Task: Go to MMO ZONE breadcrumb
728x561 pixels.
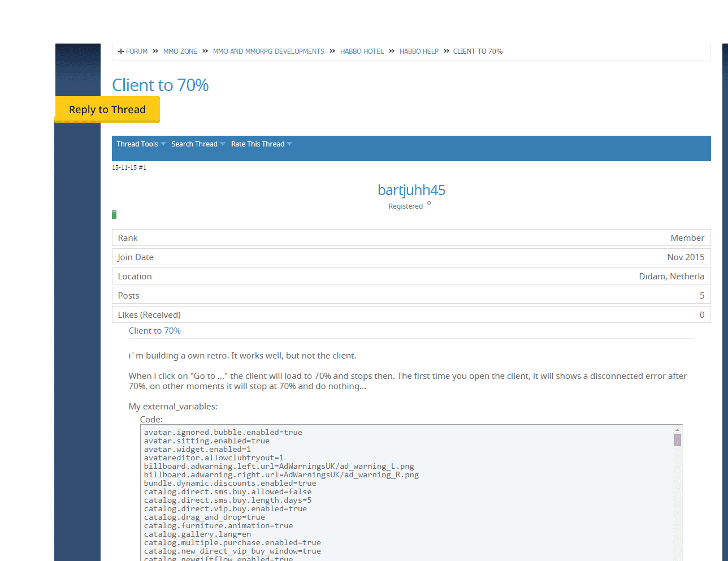Action: point(180,51)
